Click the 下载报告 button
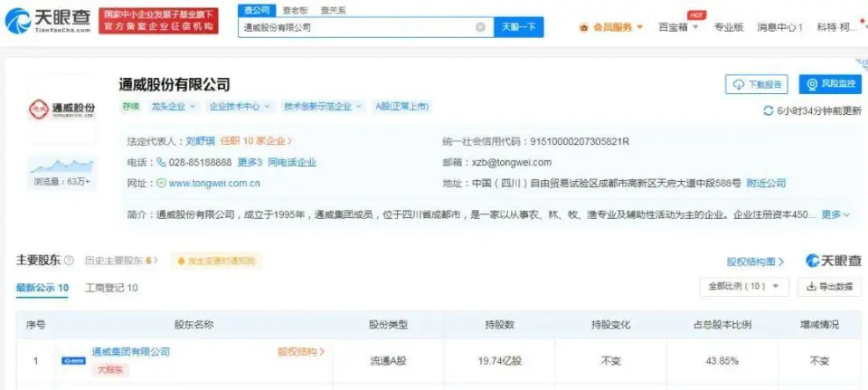Screen dimensions: 868x390 pyautogui.click(x=757, y=84)
